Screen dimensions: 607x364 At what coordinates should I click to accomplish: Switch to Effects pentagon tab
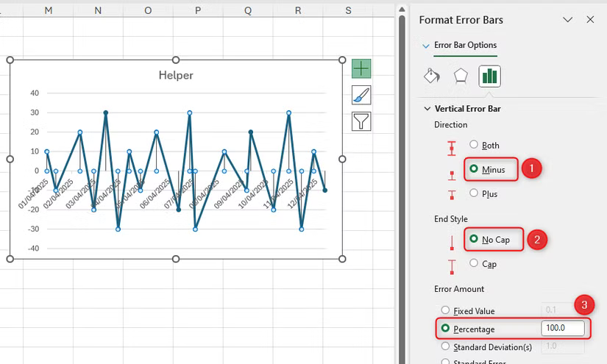coord(461,76)
